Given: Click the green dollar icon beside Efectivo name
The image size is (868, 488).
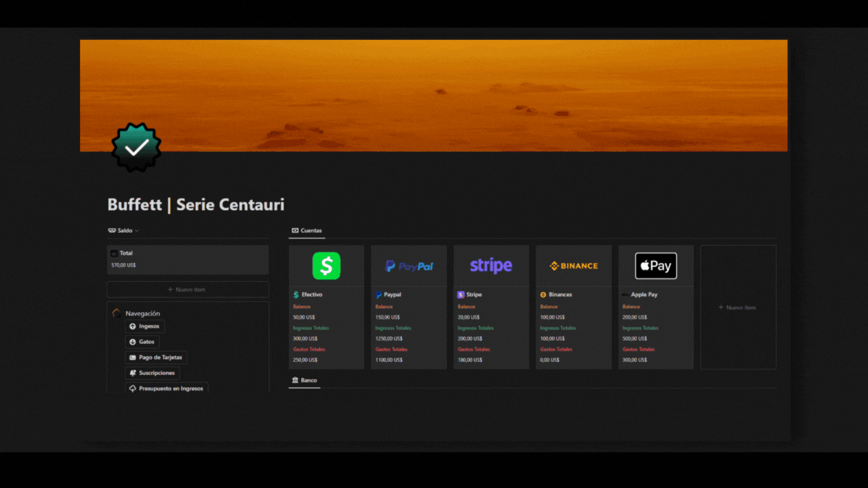Looking at the screenshot, I should [x=296, y=295].
